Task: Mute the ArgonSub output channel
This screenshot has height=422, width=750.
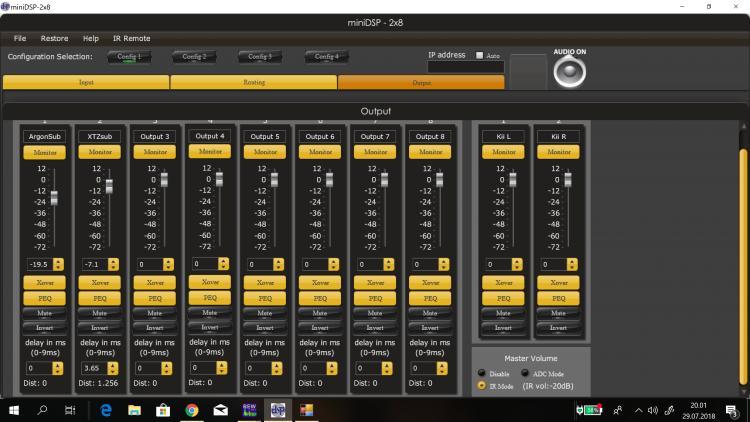Action: tap(44, 313)
